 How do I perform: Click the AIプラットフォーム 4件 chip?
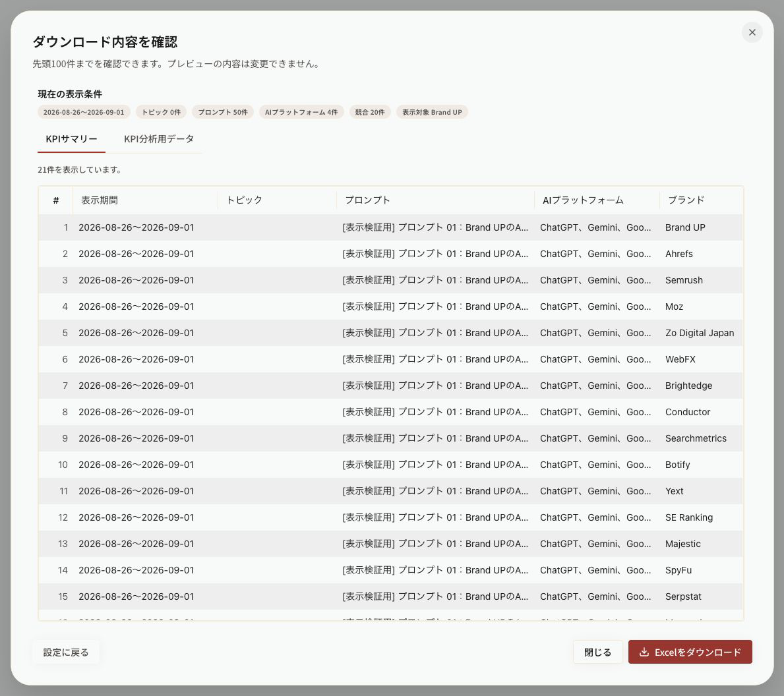[301, 112]
